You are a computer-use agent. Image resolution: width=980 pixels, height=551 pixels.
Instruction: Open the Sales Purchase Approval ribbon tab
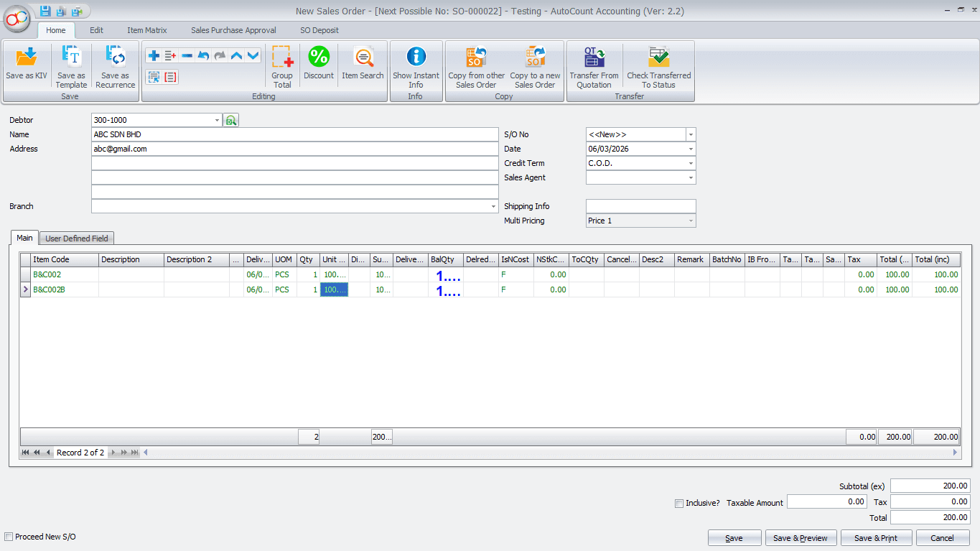pyautogui.click(x=233, y=30)
